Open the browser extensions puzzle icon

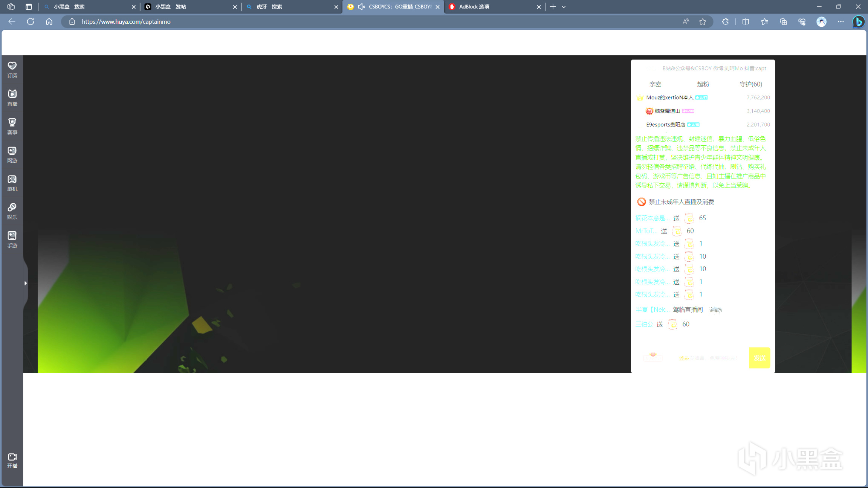(725, 22)
